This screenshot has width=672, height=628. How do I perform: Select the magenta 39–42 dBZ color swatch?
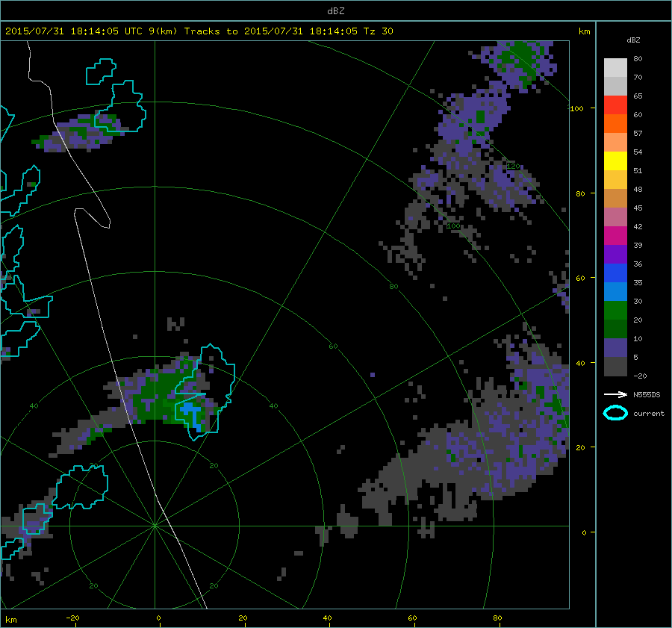tap(615, 236)
